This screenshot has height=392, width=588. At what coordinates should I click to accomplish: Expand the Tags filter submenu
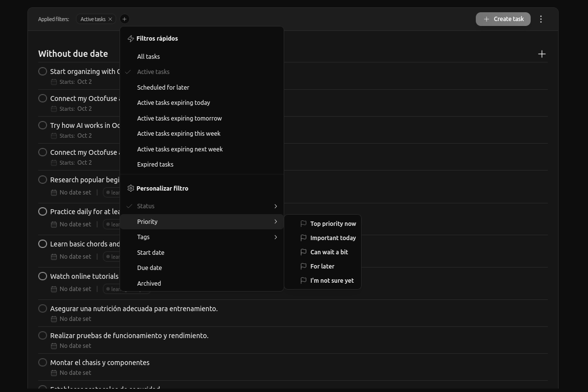[x=275, y=237]
